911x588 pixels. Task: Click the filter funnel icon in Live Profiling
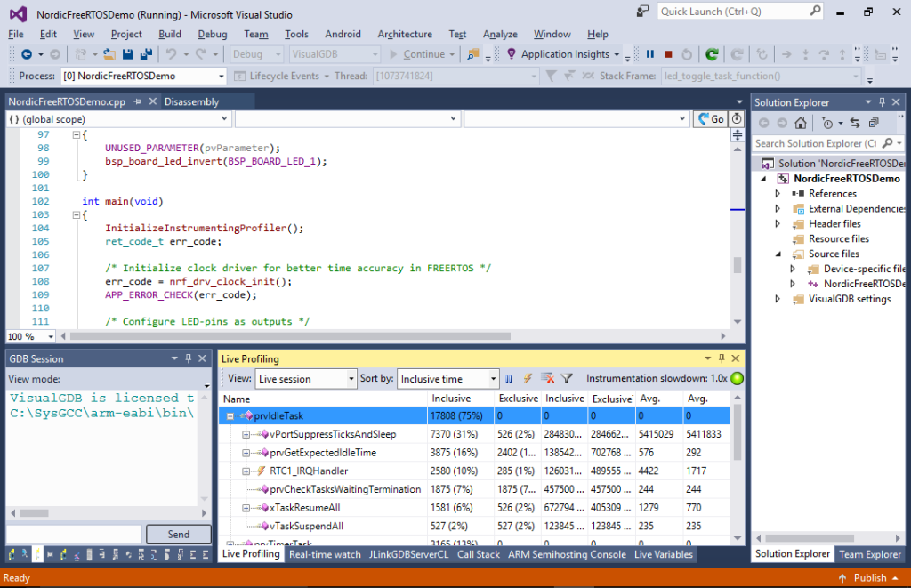[x=567, y=380]
